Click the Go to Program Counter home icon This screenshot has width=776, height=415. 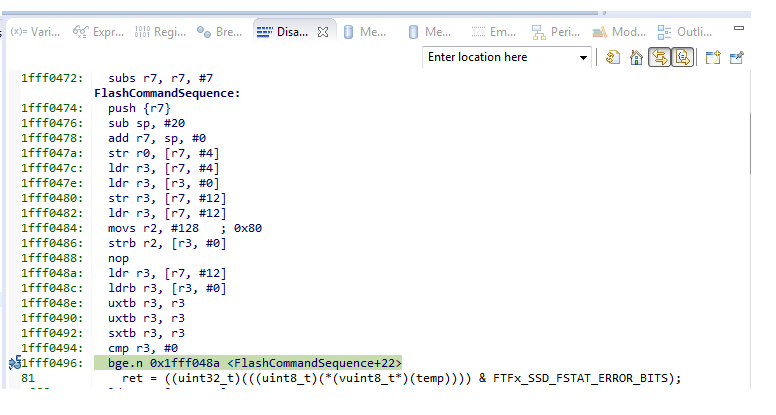pos(636,58)
